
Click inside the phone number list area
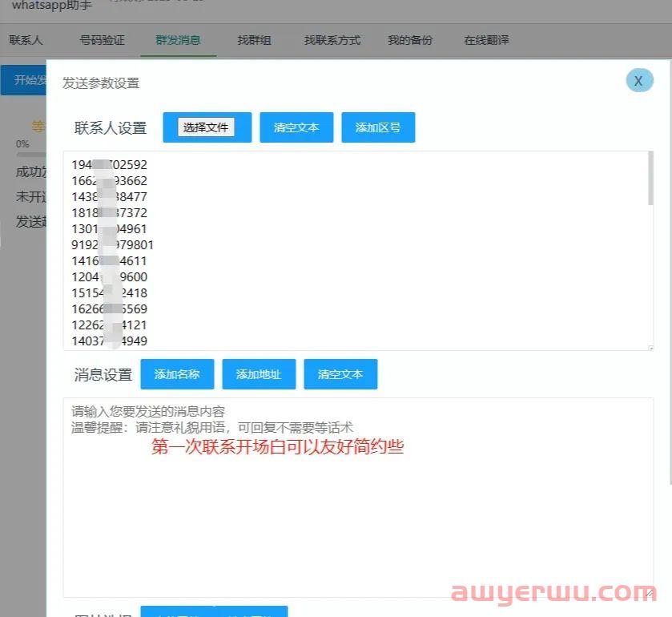pos(352,248)
